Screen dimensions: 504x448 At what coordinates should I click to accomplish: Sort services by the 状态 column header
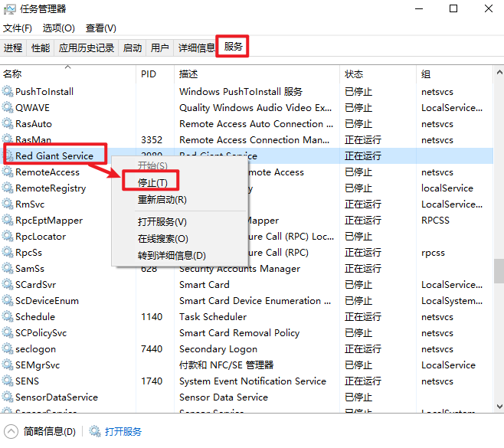point(354,74)
